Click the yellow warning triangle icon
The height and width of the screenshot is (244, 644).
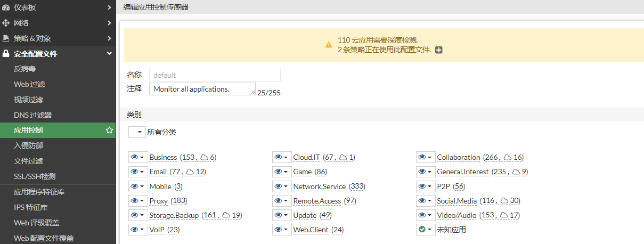(329, 45)
